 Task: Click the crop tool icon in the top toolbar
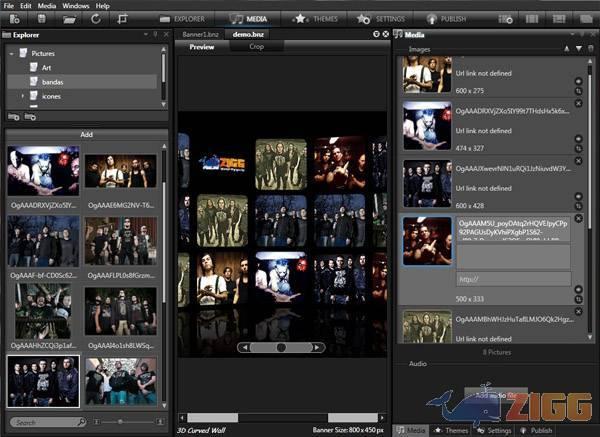[123, 19]
